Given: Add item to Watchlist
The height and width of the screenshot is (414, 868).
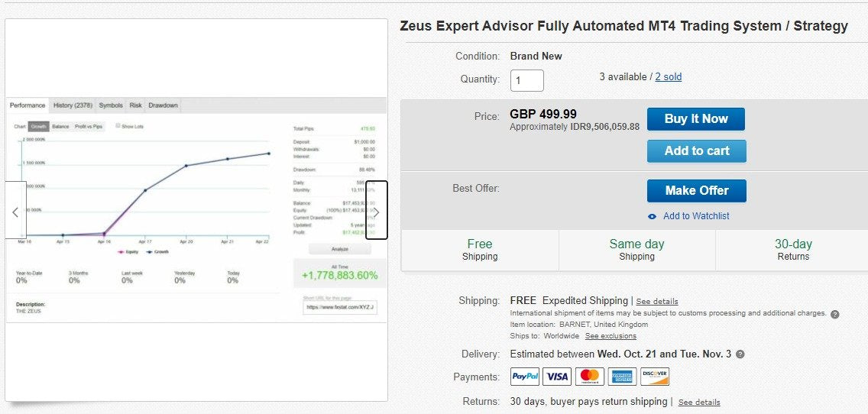Looking at the screenshot, I should (696, 216).
